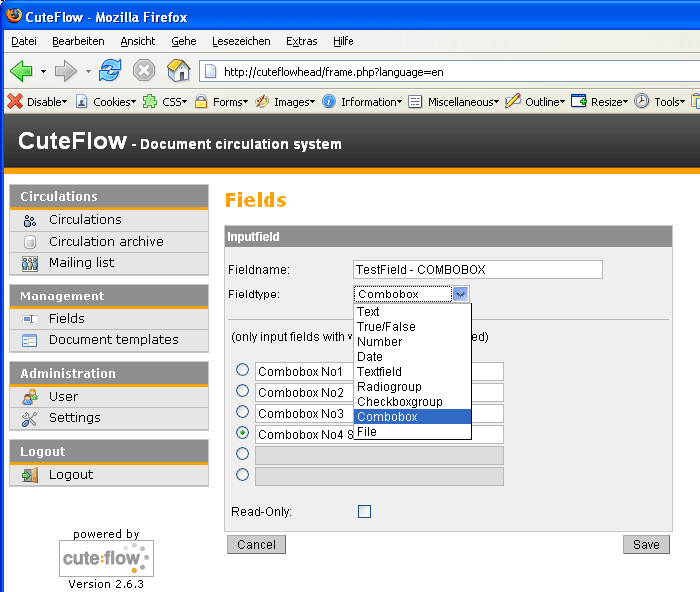700x592 pixels.
Task: Click the cuteflow logo image
Action: tap(106, 558)
